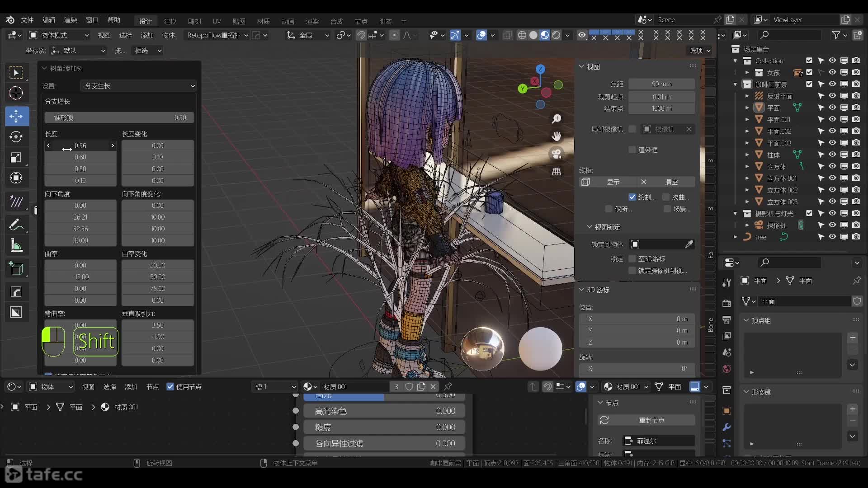Switch to solid viewport shading
This screenshot has width=868, height=488.
(533, 35)
